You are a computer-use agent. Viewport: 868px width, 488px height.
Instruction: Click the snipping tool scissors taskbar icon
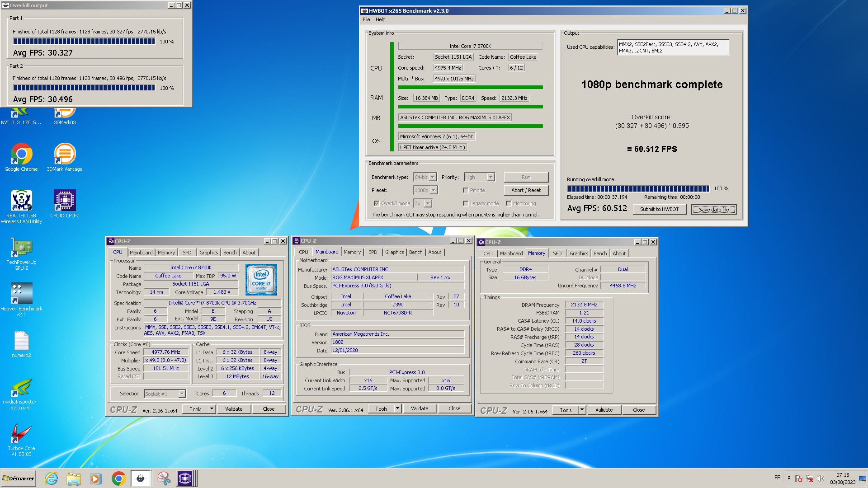(164, 479)
